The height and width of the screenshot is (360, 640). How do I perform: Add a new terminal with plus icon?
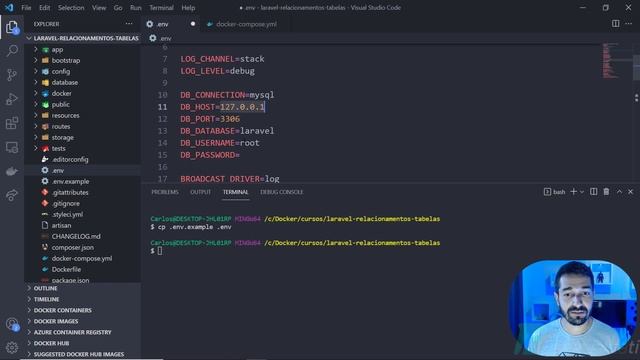tap(573, 191)
